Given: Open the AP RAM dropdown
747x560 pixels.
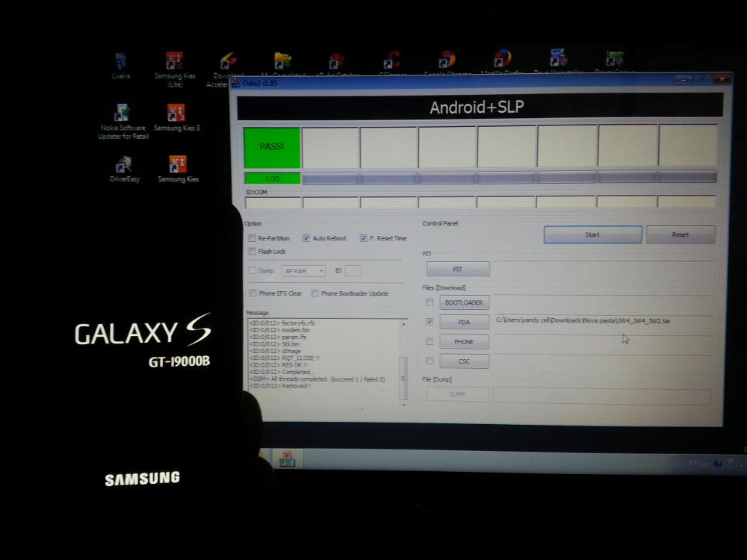Looking at the screenshot, I should point(303,271).
